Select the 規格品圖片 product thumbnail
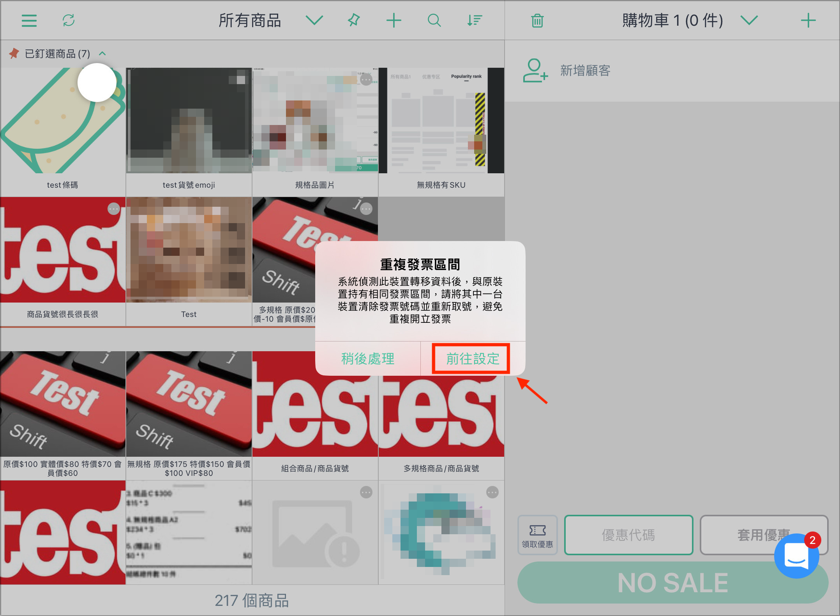This screenshot has height=616, width=840. [315, 121]
